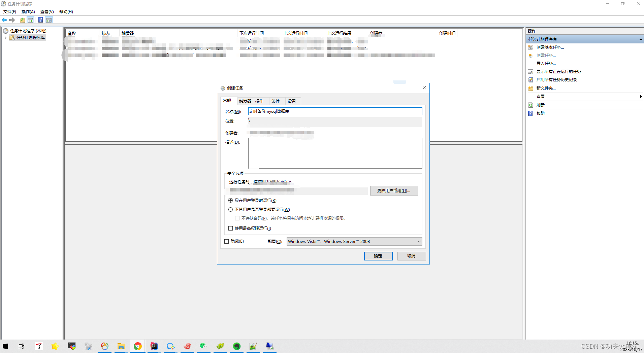Click 新文件夹 in the actions pane
Image resolution: width=644 pixels, height=353 pixels.
546,88
